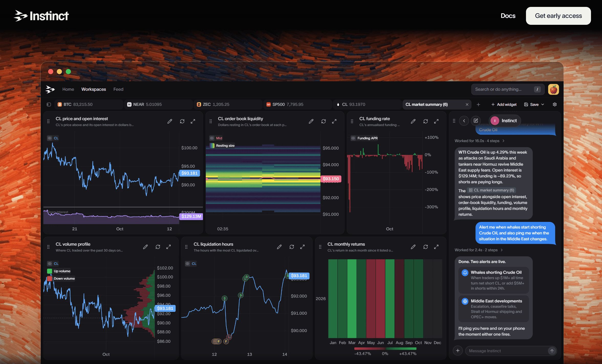The image size is (602, 364).
Task: Toggle CL series visibility in price chart
Action: click(x=50, y=138)
